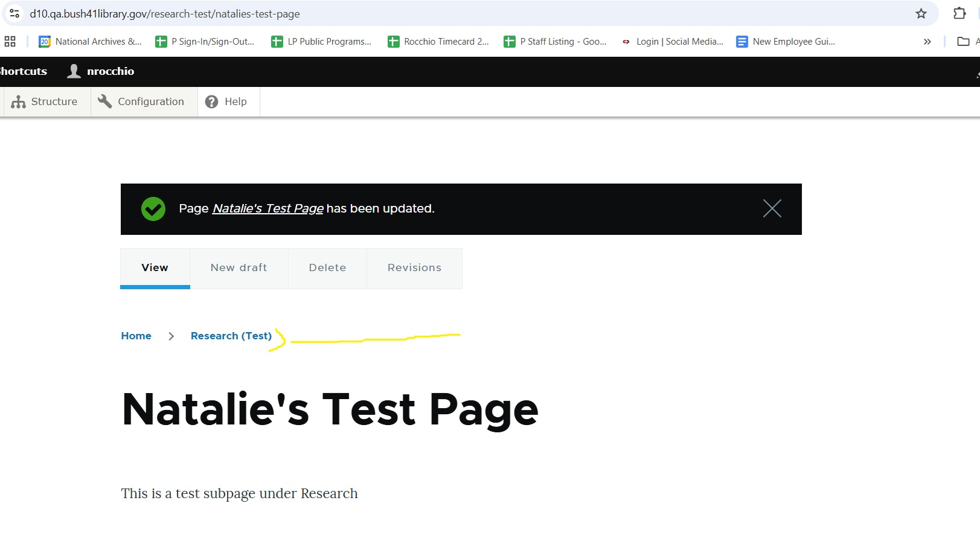
Task: Go to the Home breadcrumb link
Action: click(x=136, y=336)
